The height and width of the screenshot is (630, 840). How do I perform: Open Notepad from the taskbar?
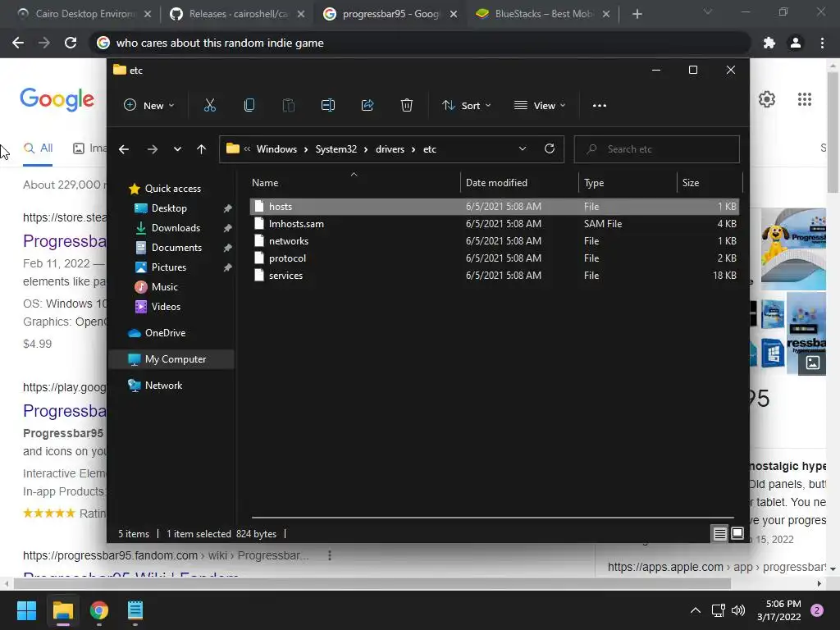coord(135,610)
